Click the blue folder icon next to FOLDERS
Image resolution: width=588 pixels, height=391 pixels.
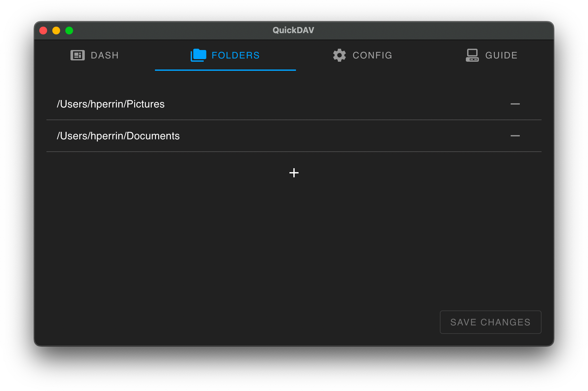tap(198, 55)
